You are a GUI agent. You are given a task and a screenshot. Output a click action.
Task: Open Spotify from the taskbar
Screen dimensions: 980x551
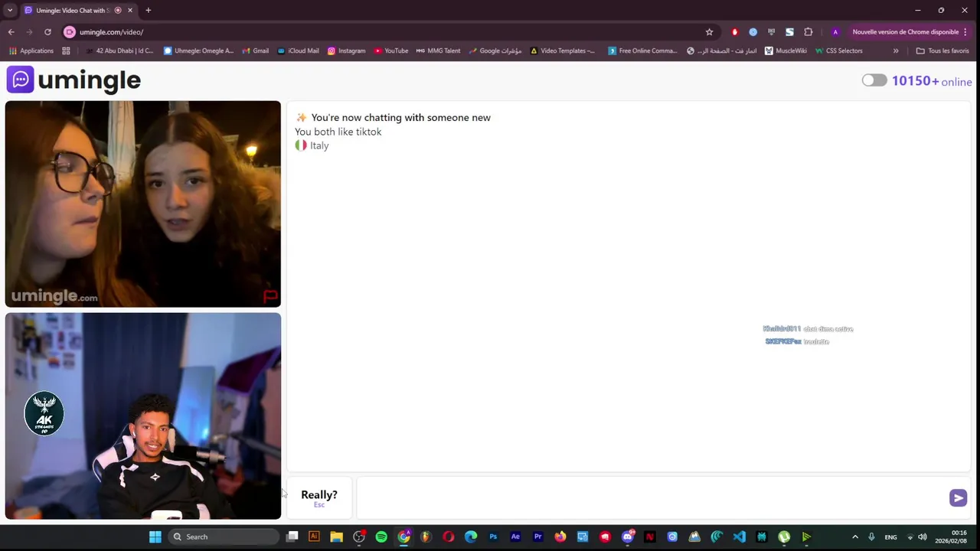381,536
